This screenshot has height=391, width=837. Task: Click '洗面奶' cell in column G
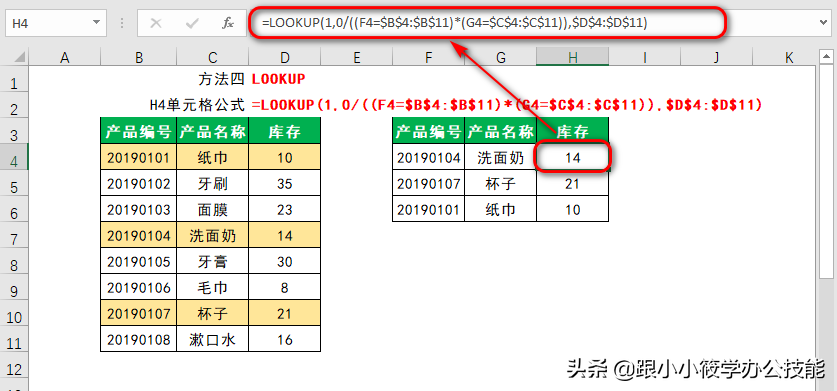click(x=501, y=157)
